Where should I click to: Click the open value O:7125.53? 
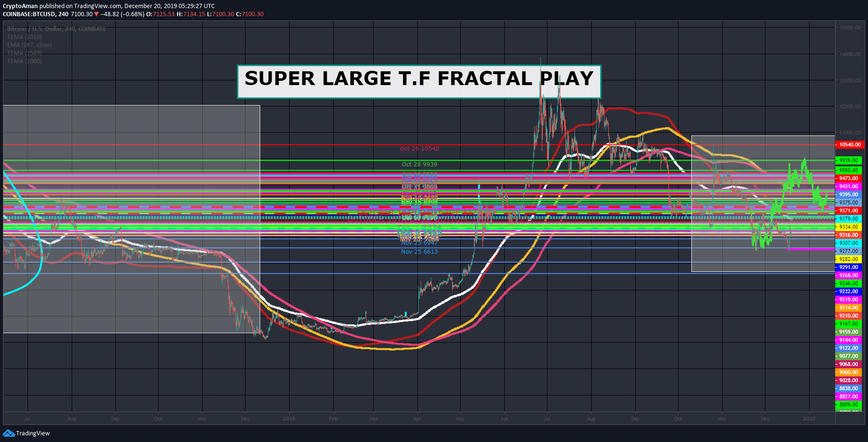click(160, 14)
